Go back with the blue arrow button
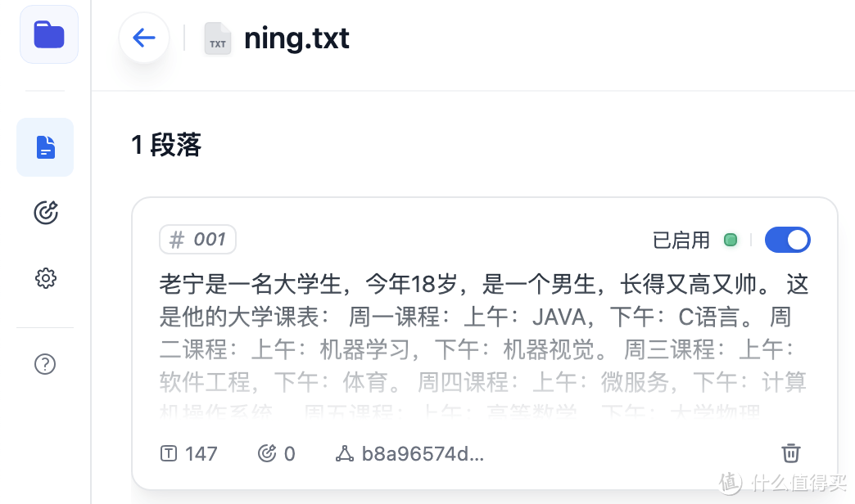 pyautogui.click(x=144, y=38)
